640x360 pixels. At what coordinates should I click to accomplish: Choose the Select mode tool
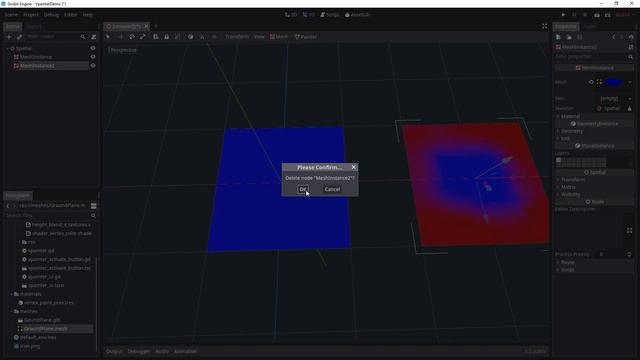click(x=108, y=37)
